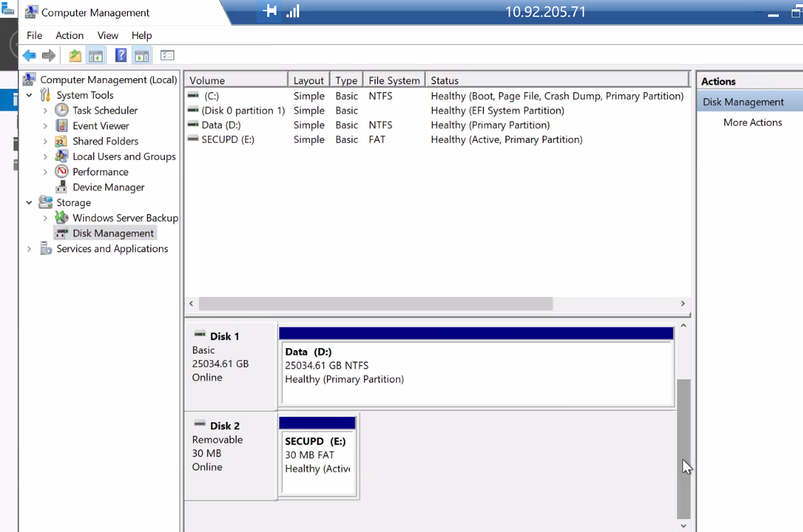This screenshot has width=803, height=532.
Task: Click the drive icon beside volume (C:)
Action: tap(193, 95)
